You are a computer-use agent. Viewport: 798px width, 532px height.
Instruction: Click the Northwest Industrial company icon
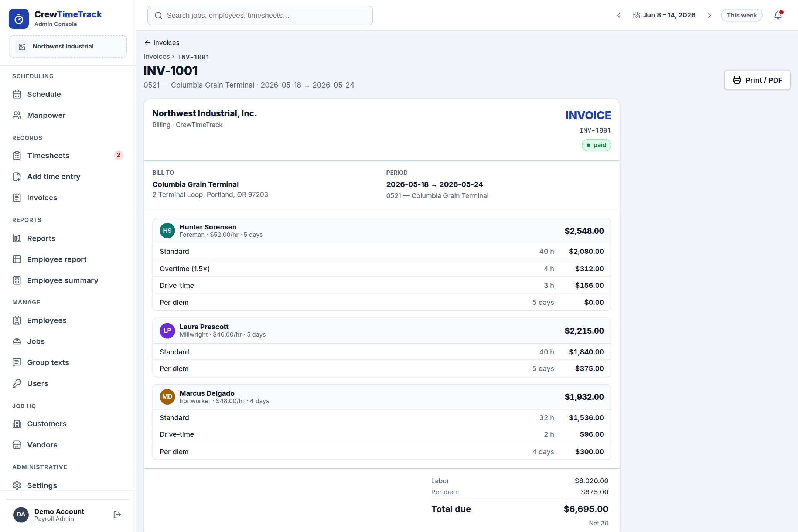[x=22, y=47]
